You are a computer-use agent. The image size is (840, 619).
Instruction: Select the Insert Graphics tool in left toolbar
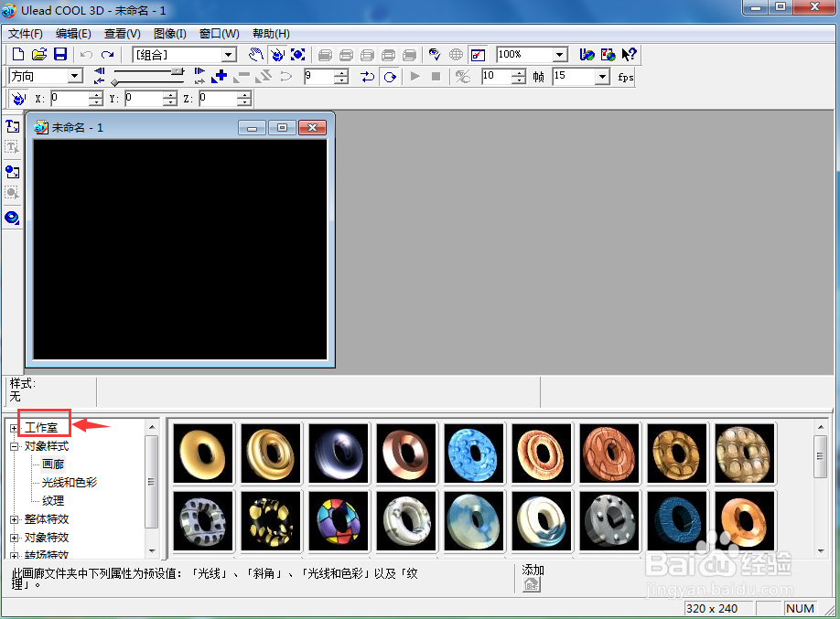click(x=12, y=172)
